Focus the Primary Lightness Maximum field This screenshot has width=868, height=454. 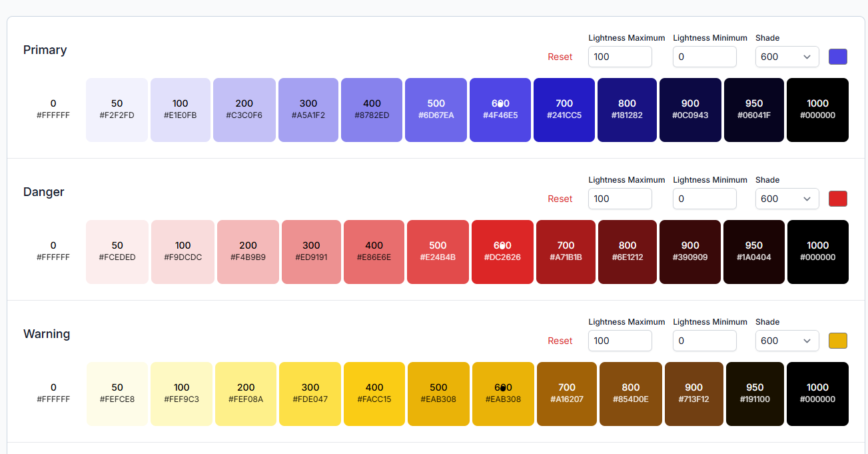[x=620, y=57]
